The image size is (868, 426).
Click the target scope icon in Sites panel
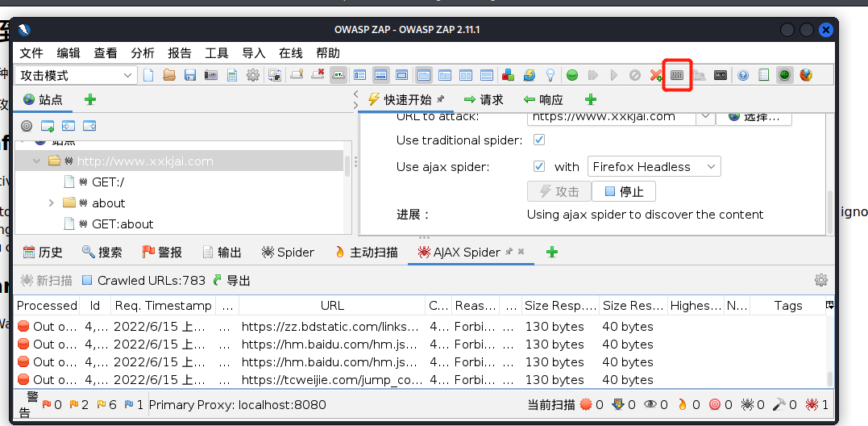[26, 126]
